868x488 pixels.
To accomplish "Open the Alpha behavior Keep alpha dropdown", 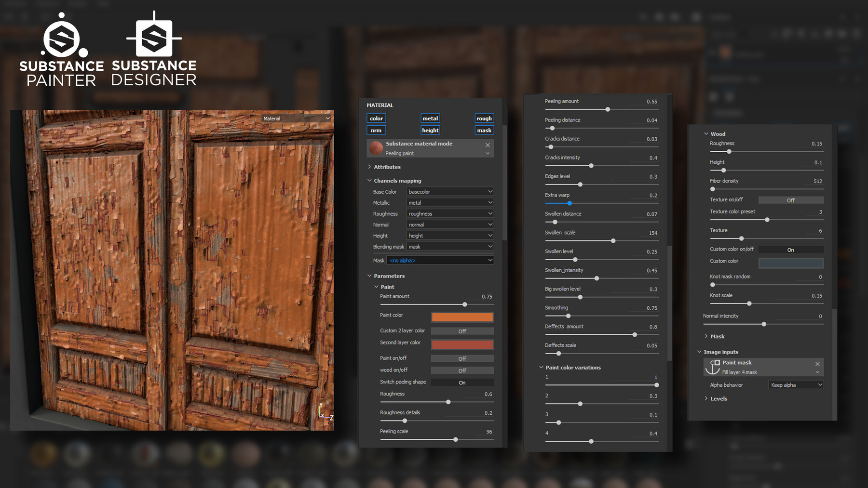I will pos(796,385).
